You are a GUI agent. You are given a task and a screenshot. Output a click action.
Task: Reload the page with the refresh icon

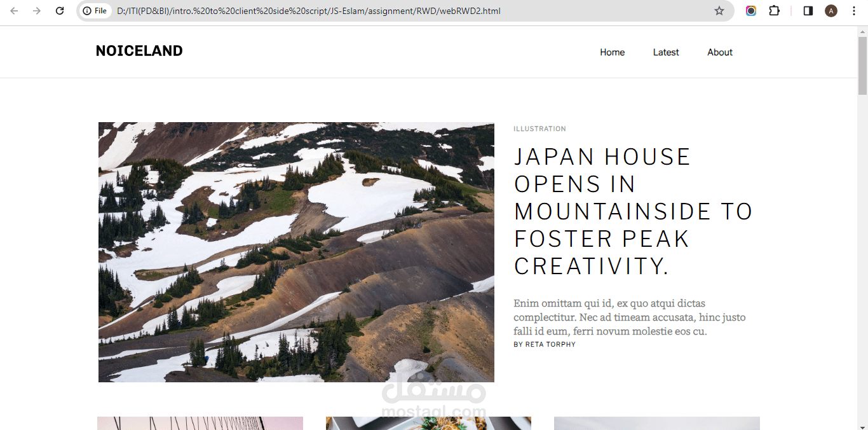pos(60,11)
